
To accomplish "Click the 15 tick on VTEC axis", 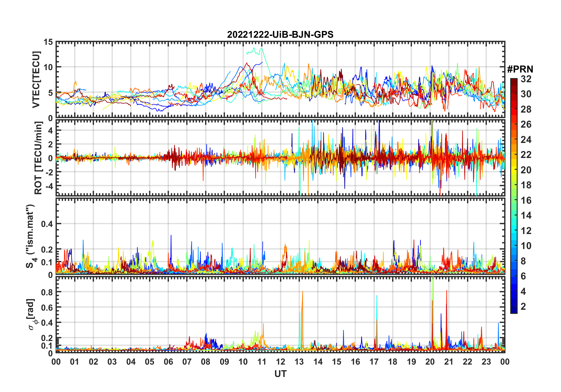I will pyautogui.click(x=48, y=42).
